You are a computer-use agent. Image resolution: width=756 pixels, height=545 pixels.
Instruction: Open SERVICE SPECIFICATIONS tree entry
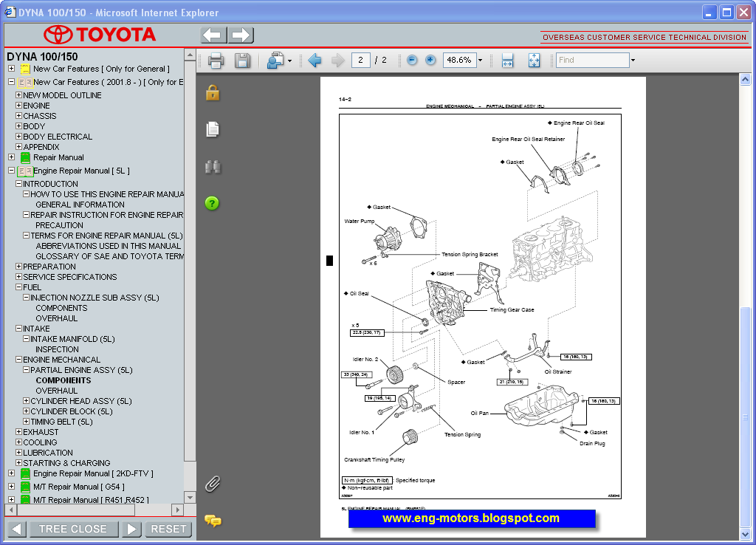tap(70, 278)
